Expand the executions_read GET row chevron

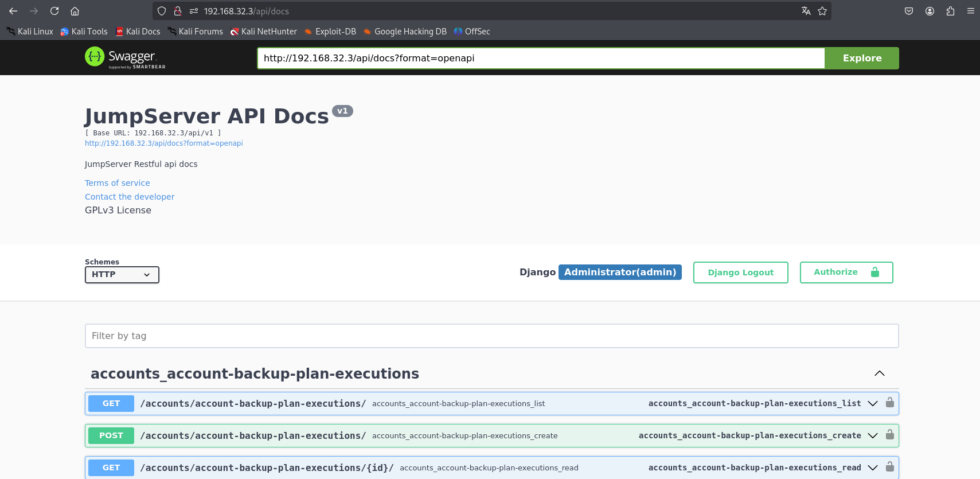tap(873, 468)
